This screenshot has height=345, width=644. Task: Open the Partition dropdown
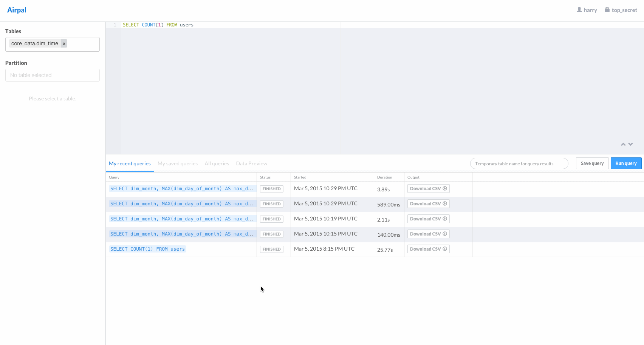tap(53, 75)
